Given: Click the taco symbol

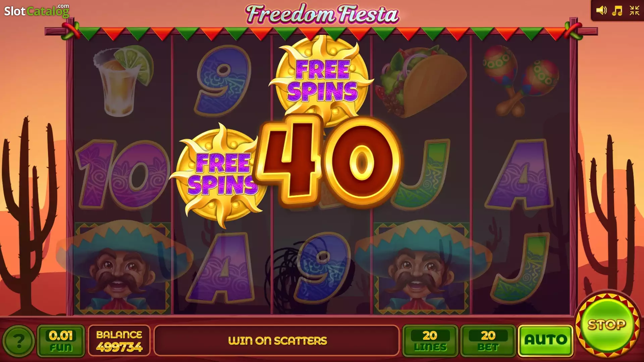Looking at the screenshot, I should tap(421, 82).
